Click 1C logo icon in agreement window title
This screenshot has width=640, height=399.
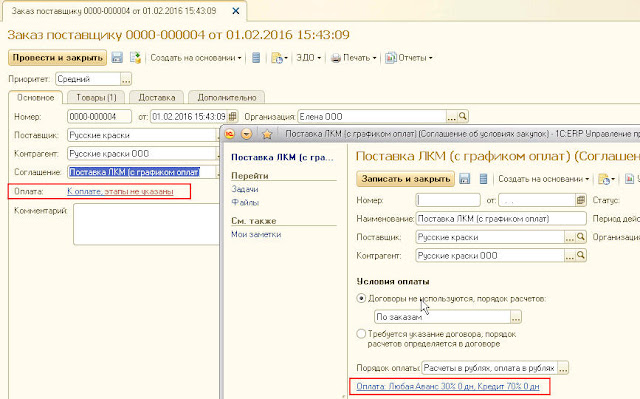[230, 134]
